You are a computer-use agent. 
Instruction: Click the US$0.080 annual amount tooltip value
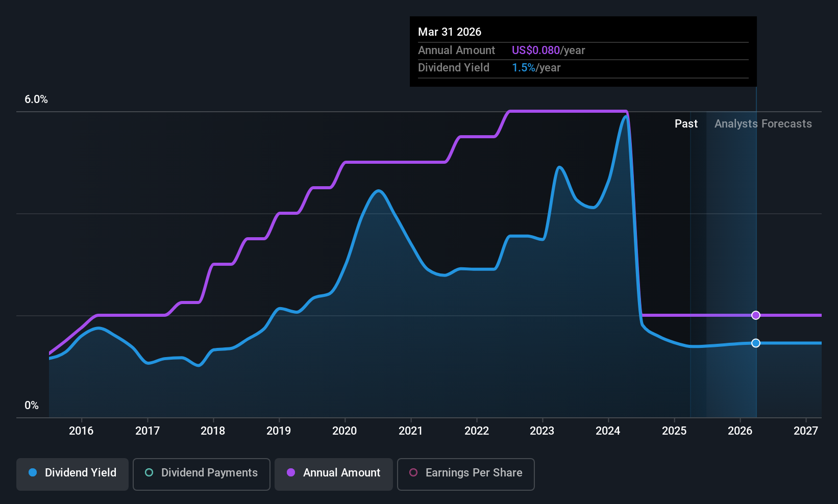pos(536,51)
